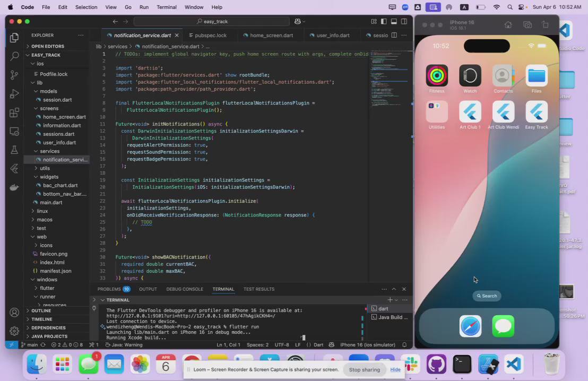Screen dimensions: 588x381
Task: Open the Docker view in activity bar
Action: [x=14, y=187]
